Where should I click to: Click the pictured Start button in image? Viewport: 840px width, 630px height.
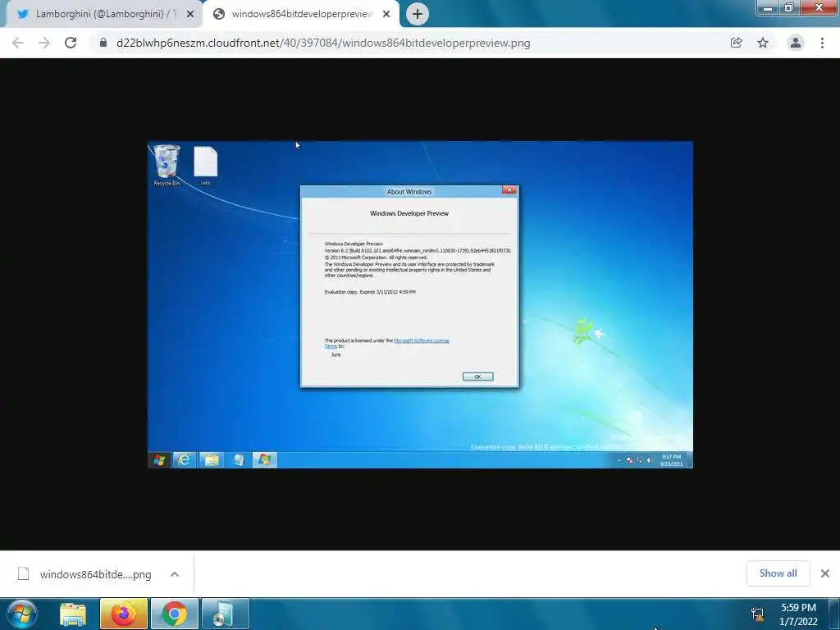159,460
